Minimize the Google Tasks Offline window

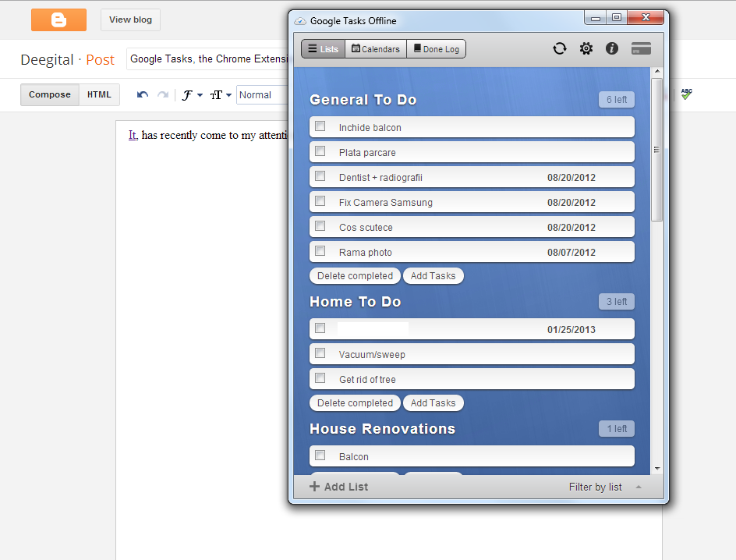click(595, 18)
